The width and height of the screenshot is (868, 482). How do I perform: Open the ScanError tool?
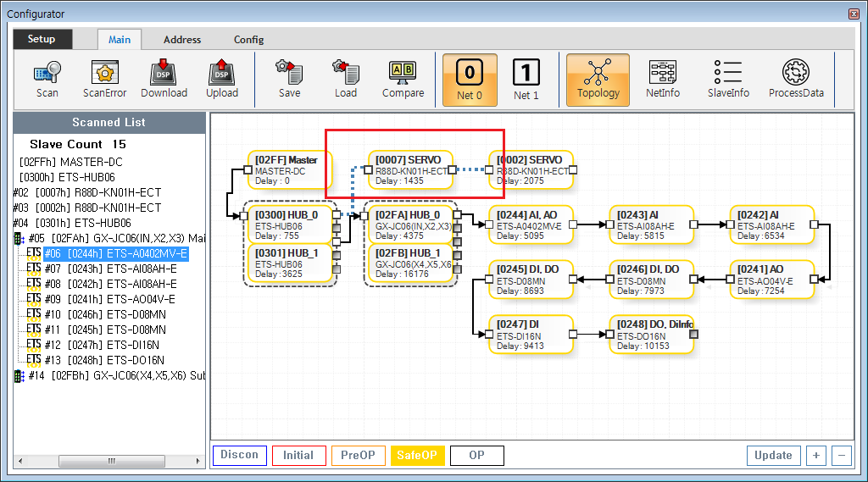coord(104,80)
